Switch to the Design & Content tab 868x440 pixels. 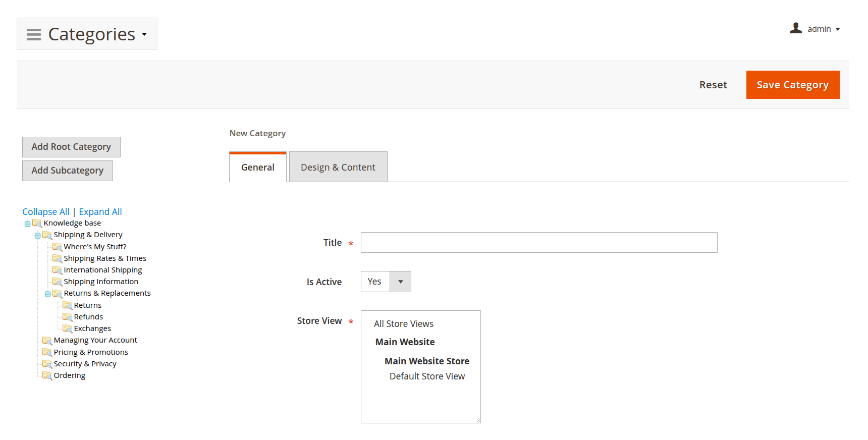(x=338, y=167)
